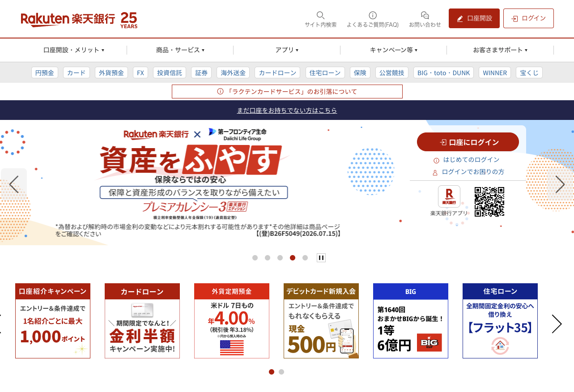Click the 楽天銀行アプリ R icon

(x=449, y=196)
